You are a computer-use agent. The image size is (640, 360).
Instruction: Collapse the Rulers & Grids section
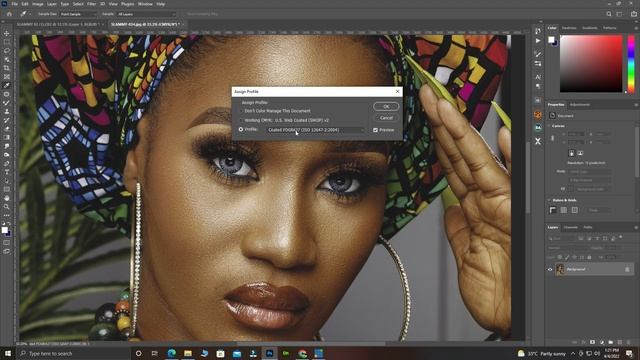click(x=549, y=200)
